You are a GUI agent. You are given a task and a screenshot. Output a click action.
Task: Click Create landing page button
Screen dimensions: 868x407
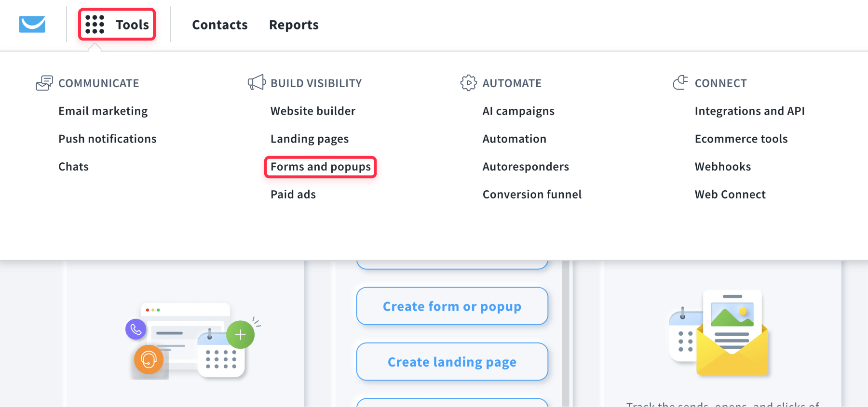452,362
